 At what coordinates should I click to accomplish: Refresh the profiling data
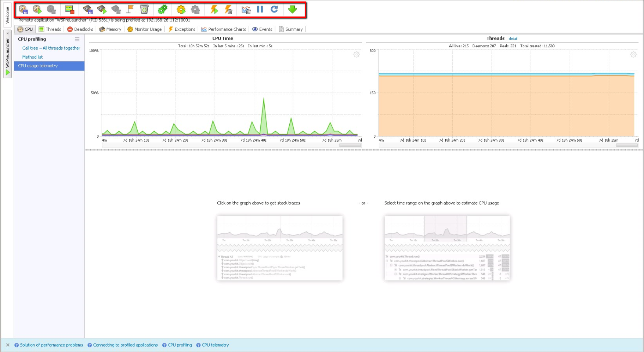coord(274,9)
